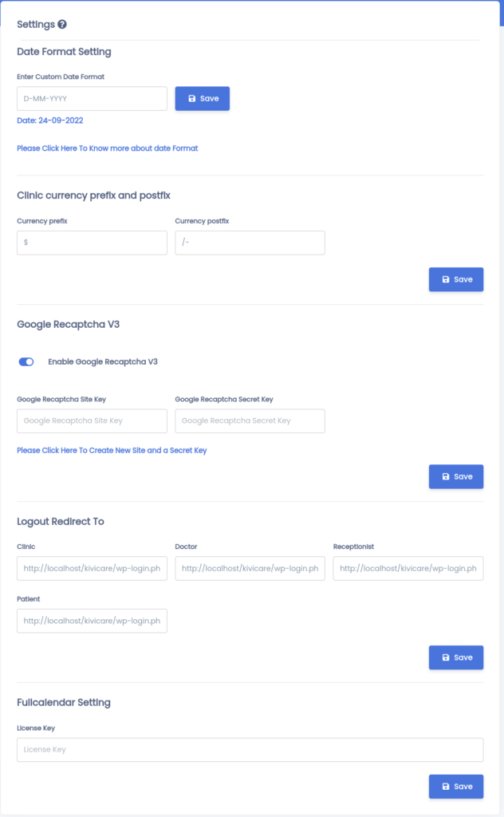Click the Enable Google Recaptcha V3 label

(x=103, y=361)
